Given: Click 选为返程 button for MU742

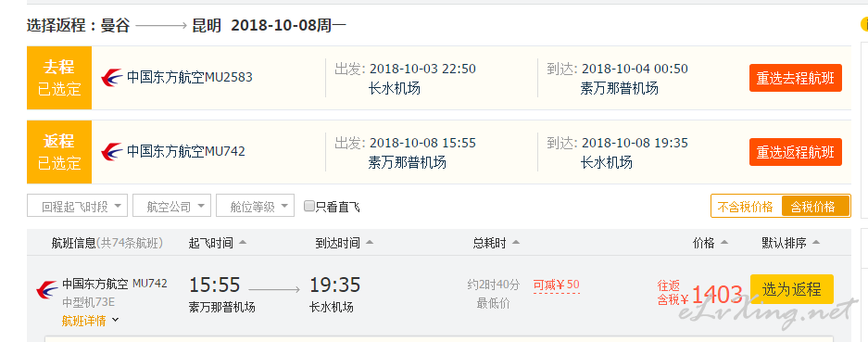Looking at the screenshot, I should [x=792, y=289].
